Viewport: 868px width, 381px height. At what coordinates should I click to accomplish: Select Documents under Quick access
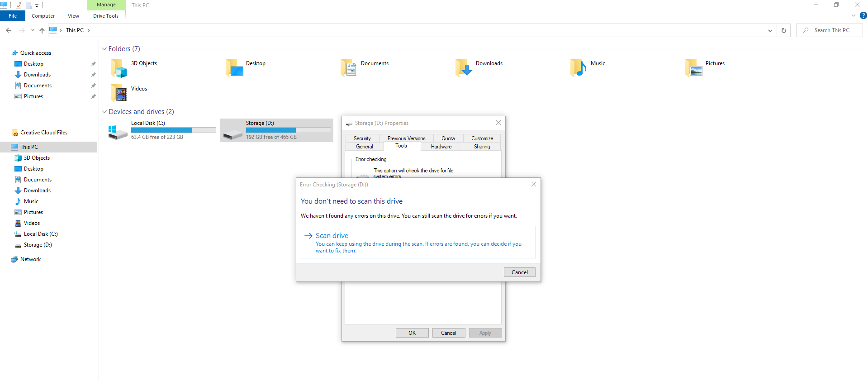38,86
